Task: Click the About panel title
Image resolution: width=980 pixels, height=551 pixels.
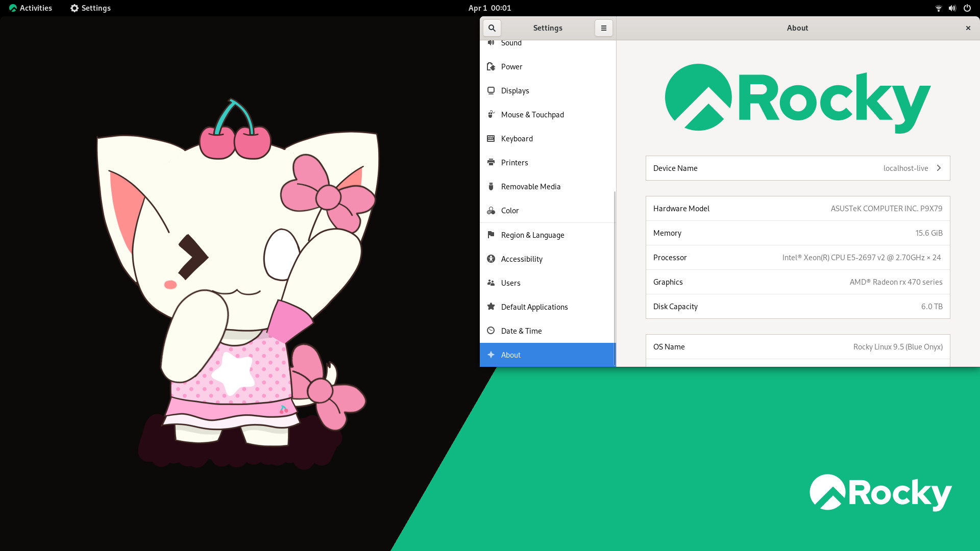Action: pos(797,28)
